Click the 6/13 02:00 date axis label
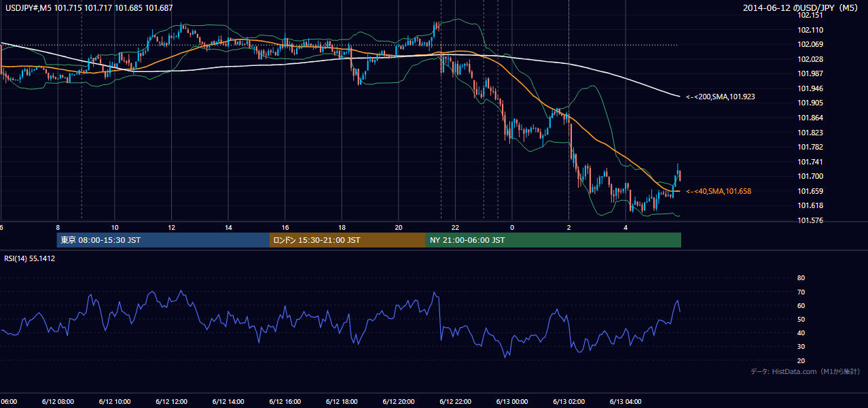Screen dimensions: 868x408 click(568, 401)
